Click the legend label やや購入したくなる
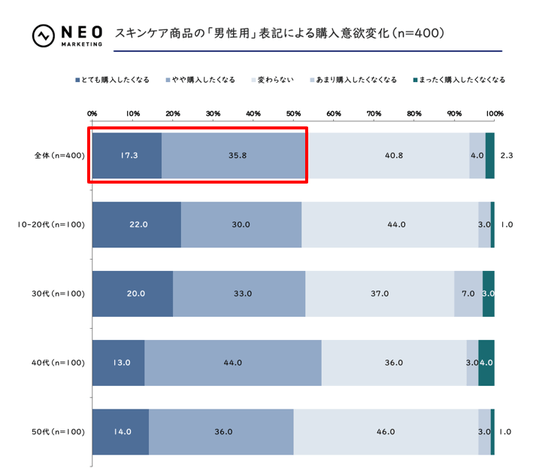The height and width of the screenshot is (468, 536). pyautogui.click(x=203, y=80)
